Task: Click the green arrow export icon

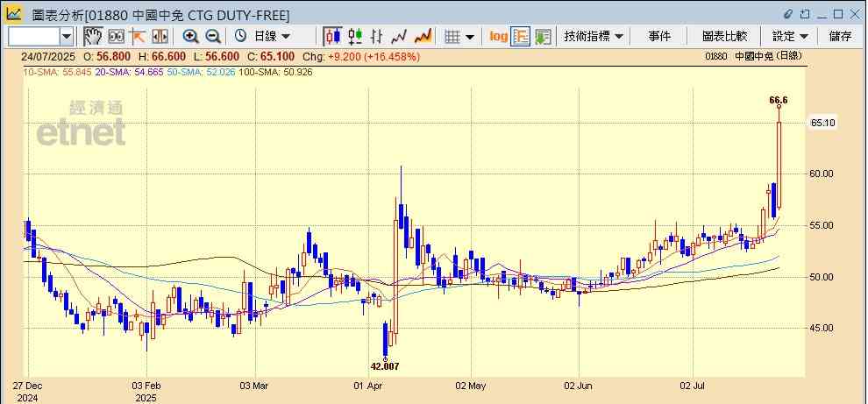Action: (543, 37)
